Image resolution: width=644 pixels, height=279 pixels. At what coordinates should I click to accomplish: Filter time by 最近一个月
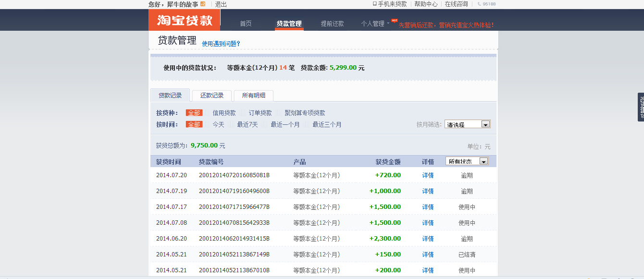point(285,124)
